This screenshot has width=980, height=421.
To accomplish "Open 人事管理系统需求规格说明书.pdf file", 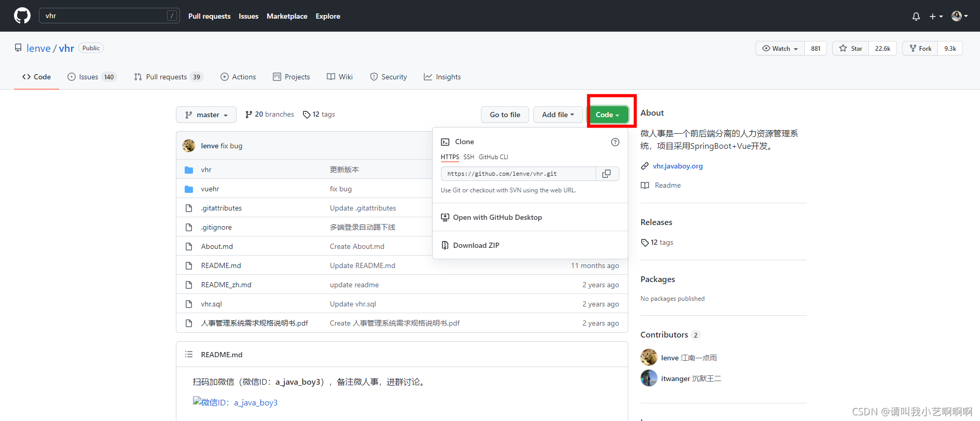I will [255, 323].
